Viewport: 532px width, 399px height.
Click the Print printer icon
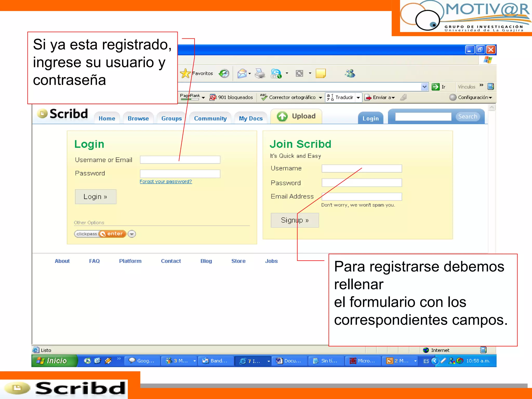(260, 74)
